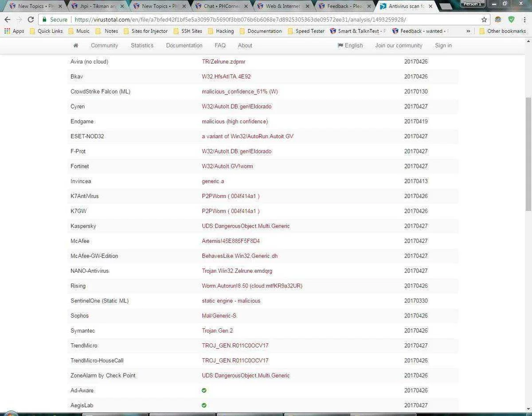Image resolution: width=532 pixels, height=416 pixels.
Task: Switch to the 'Feedback - Please' tab
Action: point(344,6)
